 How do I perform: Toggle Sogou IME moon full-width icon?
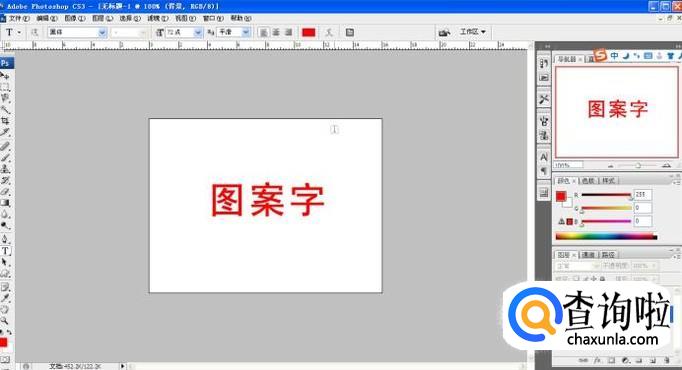pos(626,56)
